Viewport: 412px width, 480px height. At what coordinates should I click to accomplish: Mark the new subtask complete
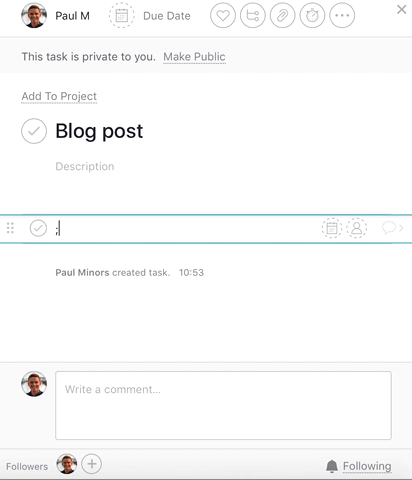coord(38,228)
